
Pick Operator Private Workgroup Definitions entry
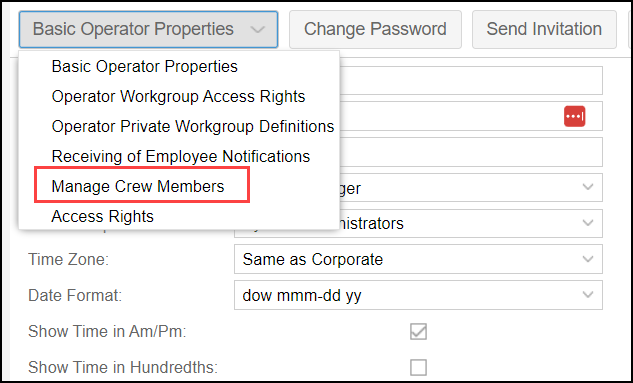pos(193,126)
